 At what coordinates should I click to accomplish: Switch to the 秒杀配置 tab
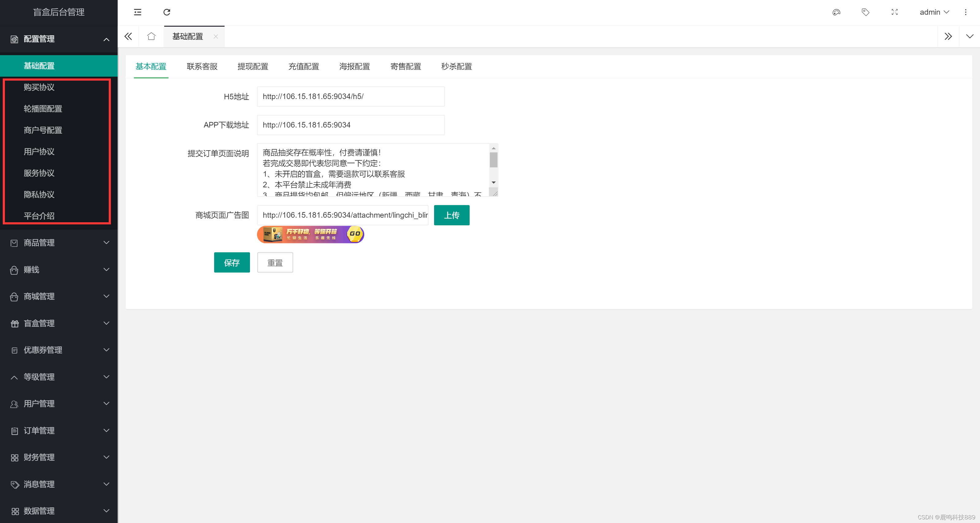click(456, 67)
